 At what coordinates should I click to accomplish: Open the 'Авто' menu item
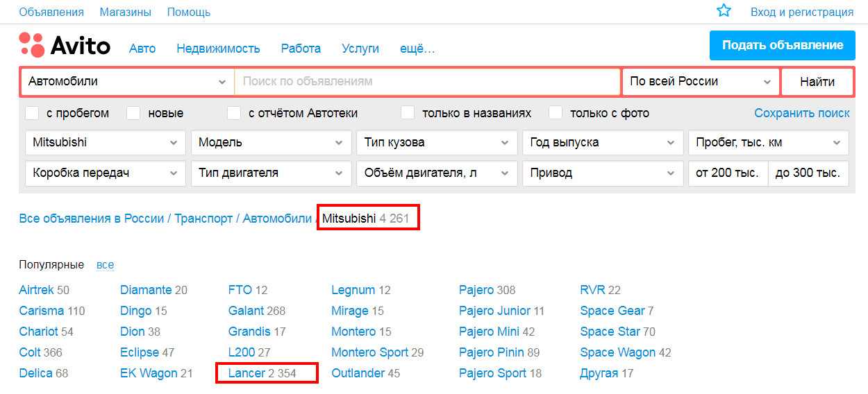pos(142,49)
